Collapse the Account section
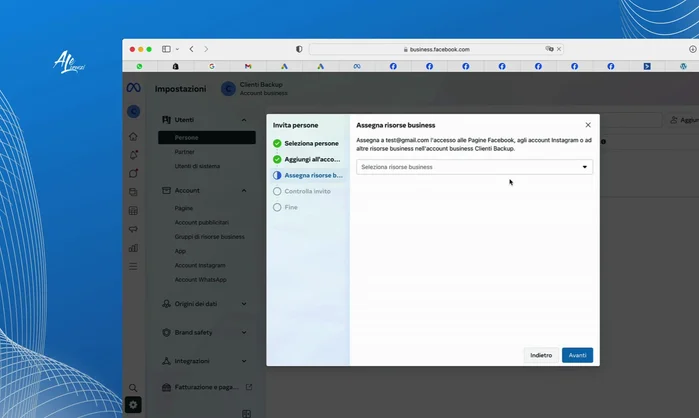Viewport: 699px width, 418px height. (244, 190)
